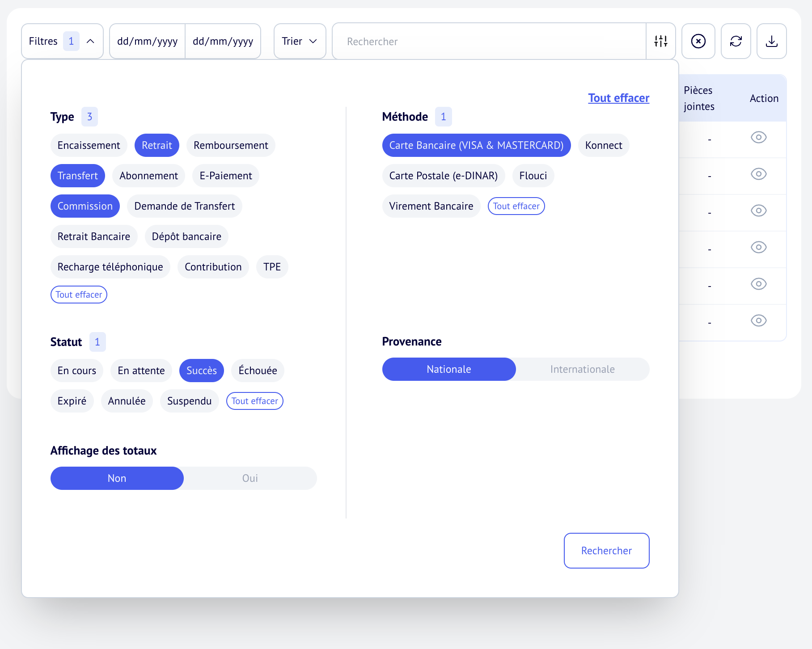Toggle the Encaissement type chip
Screen dimensions: 812x649
[89, 145]
